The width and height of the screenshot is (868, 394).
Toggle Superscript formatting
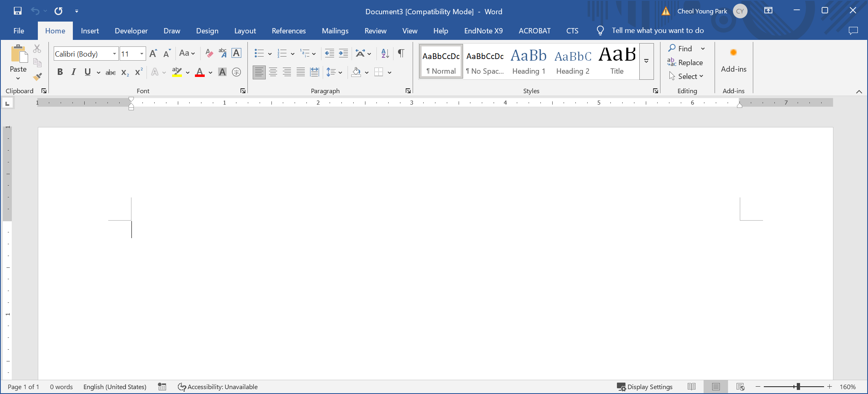point(139,72)
